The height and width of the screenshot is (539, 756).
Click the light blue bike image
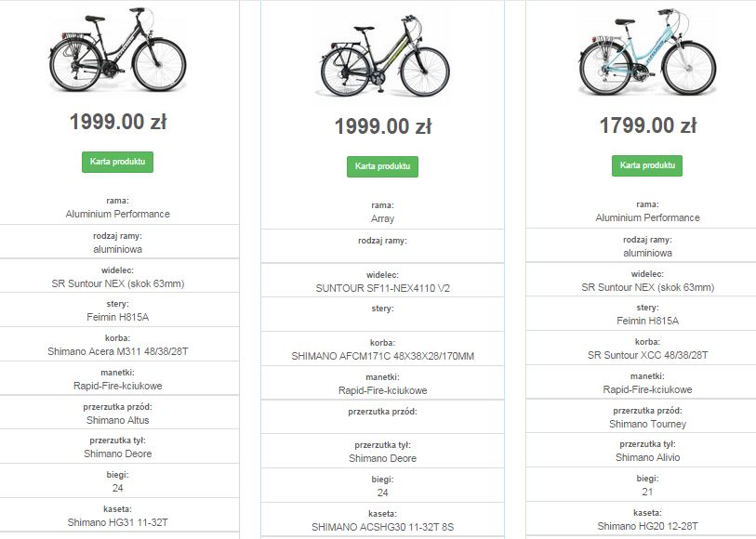pos(647,52)
